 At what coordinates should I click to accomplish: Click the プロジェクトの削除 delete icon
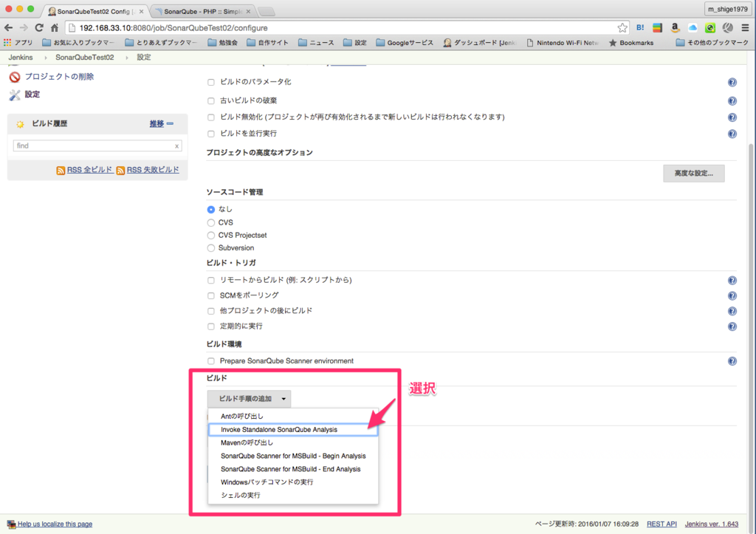[x=15, y=77]
